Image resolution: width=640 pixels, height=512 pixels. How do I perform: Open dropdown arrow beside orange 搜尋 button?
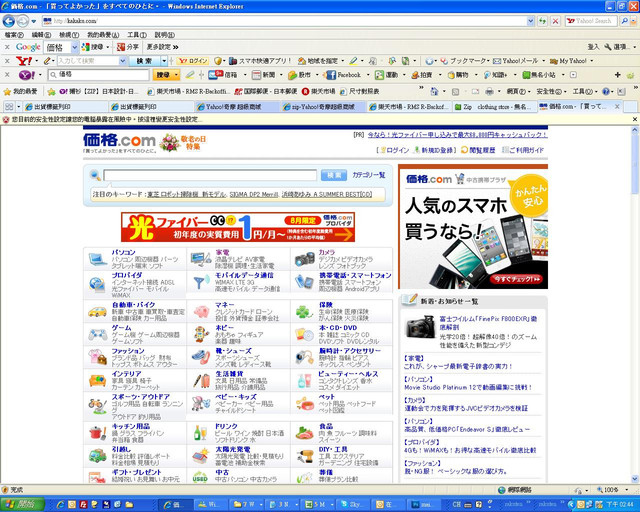[176, 75]
